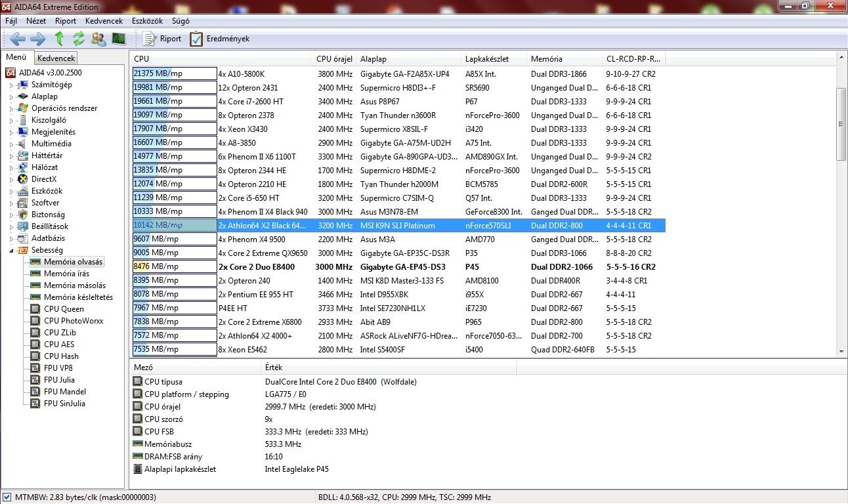848x504 pixels.
Task: Select the 2x Core 2 Duo E8400 row
Action: click(398, 267)
